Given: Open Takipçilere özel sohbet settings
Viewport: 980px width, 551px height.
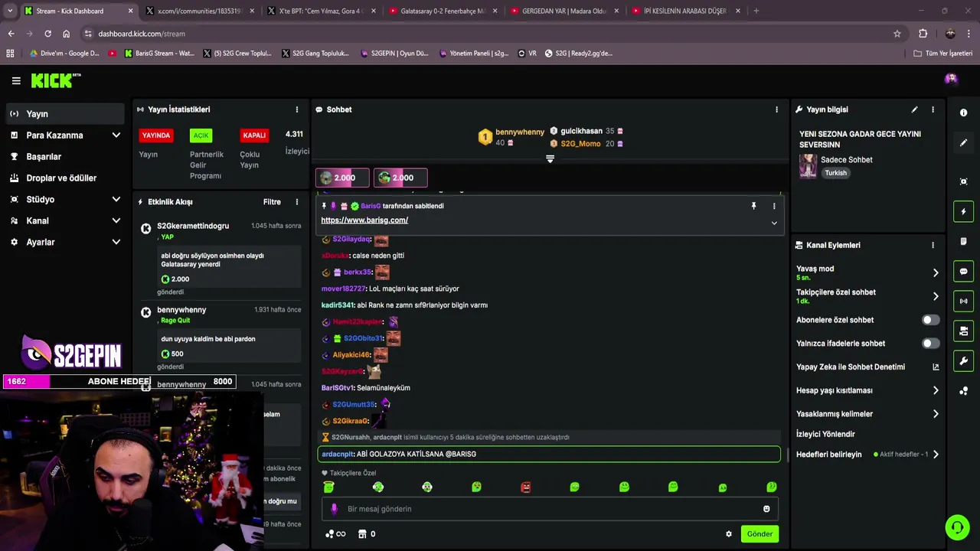Looking at the screenshot, I should (x=867, y=296).
